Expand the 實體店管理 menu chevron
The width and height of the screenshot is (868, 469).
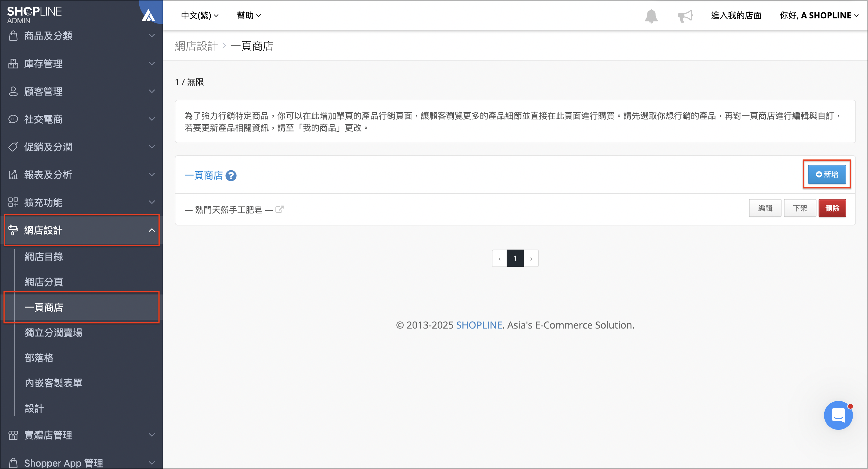click(152, 435)
